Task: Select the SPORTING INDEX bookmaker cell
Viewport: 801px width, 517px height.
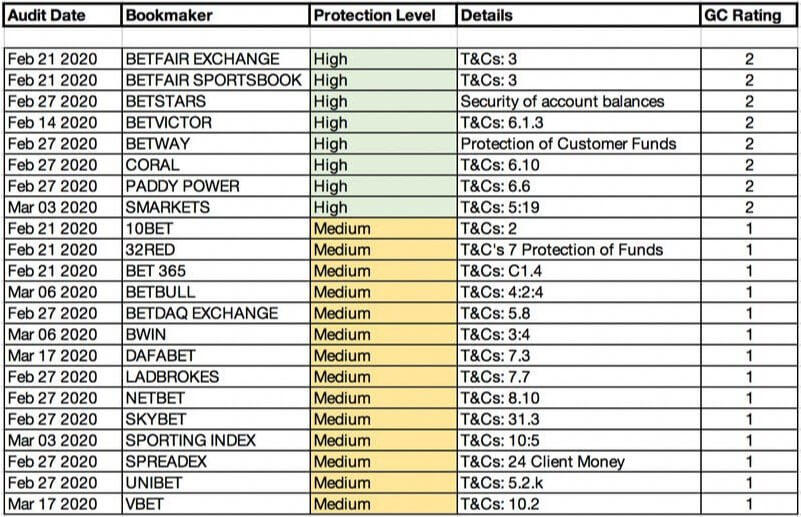Action: (x=215, y=440)
